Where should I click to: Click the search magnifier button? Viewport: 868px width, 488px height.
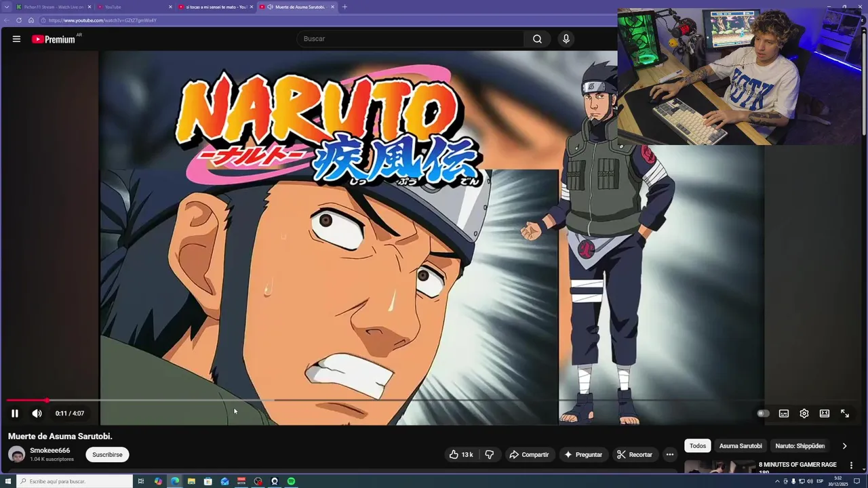(537, 39)
